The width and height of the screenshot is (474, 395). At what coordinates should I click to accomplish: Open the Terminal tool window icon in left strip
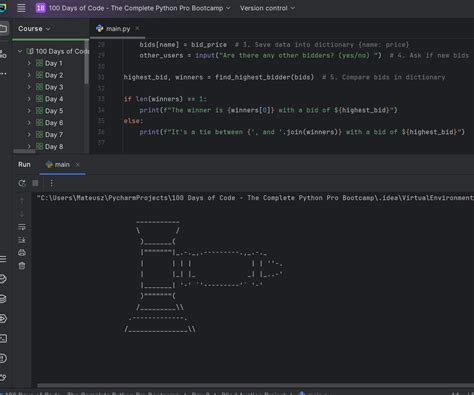(3, 339)
